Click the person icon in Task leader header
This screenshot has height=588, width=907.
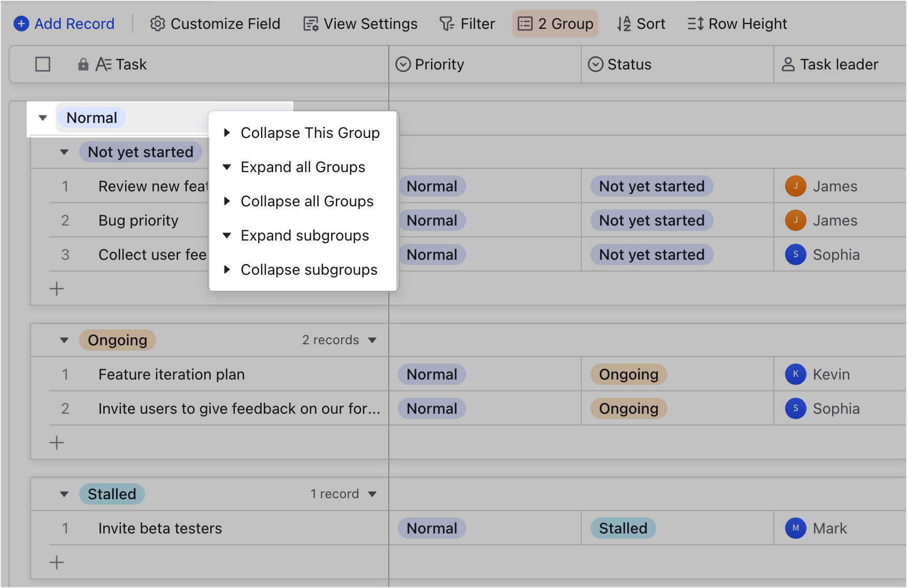pos(787,64)
